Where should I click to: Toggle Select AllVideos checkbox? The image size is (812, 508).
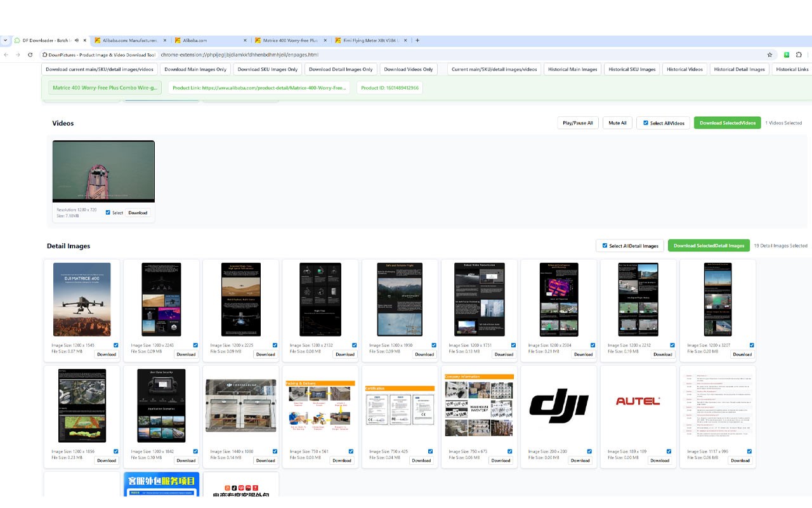[646, 123]
